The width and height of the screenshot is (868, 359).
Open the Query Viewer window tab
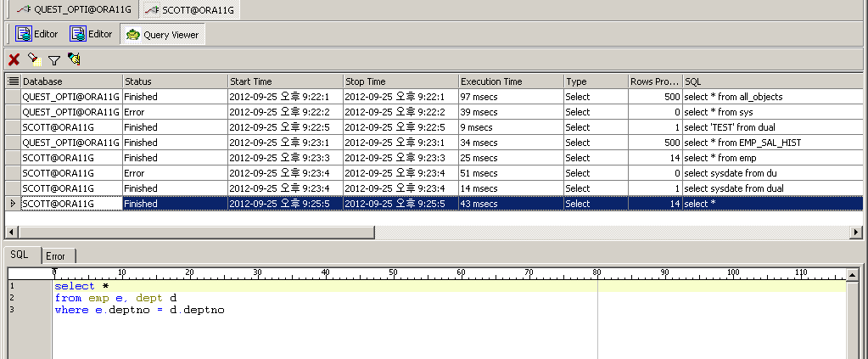tap(162, 35)
